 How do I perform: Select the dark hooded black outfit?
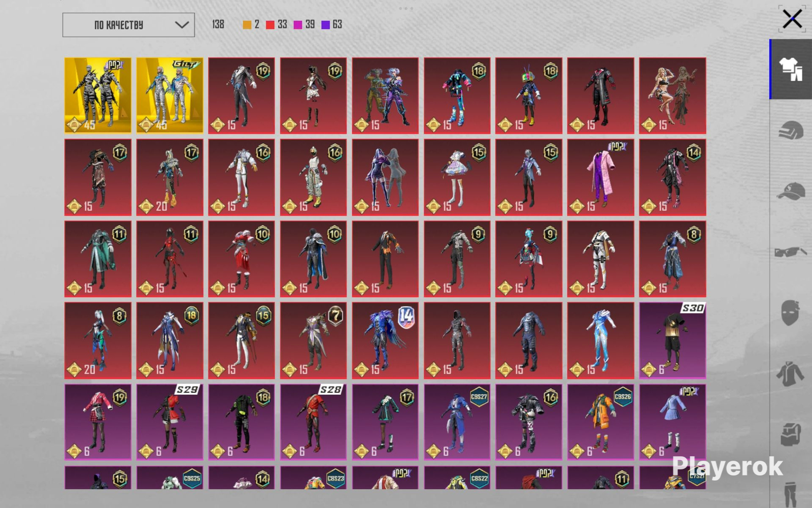point(457,340)
